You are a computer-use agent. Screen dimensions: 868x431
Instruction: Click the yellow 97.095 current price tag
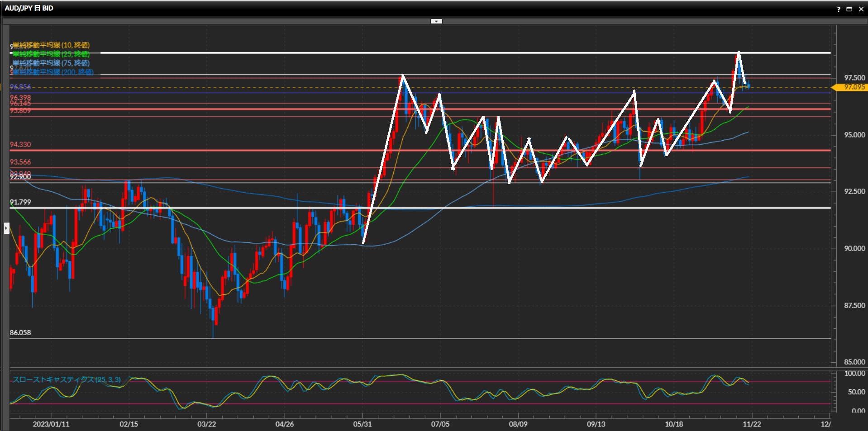[x=854, y=87]
